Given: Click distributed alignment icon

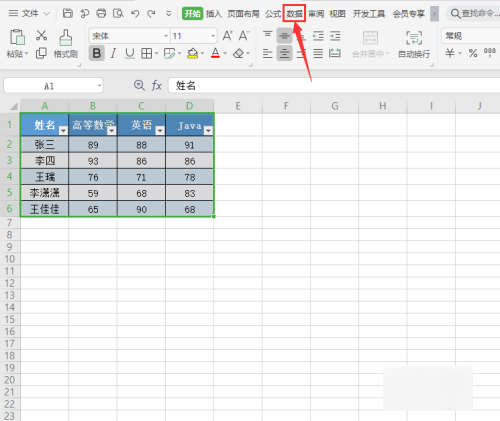Looking at the screenshot, I should pyautogui.click(x=335, y=53).
